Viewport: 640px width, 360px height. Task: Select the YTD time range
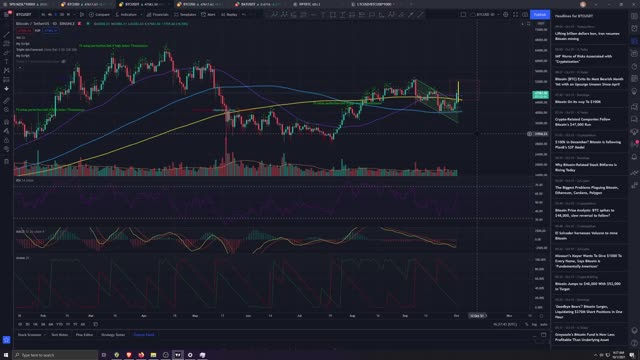tap(60, 324)
